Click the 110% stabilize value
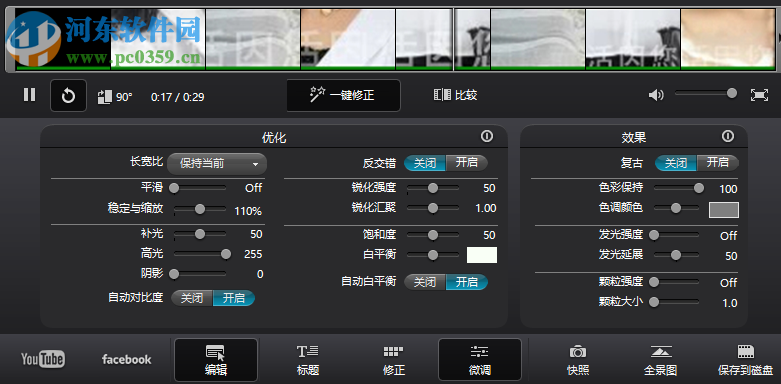Screen dimensions: 781x384 point(248,211)
